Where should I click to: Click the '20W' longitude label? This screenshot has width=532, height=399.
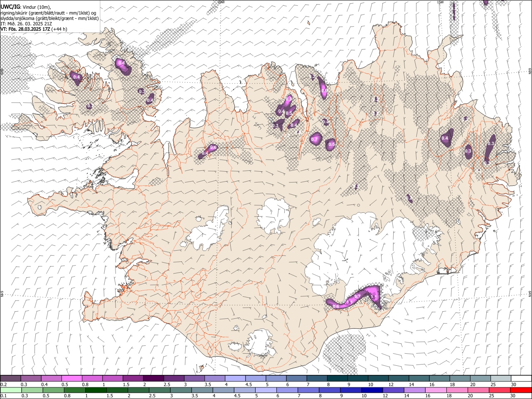[x=221, y=2]
